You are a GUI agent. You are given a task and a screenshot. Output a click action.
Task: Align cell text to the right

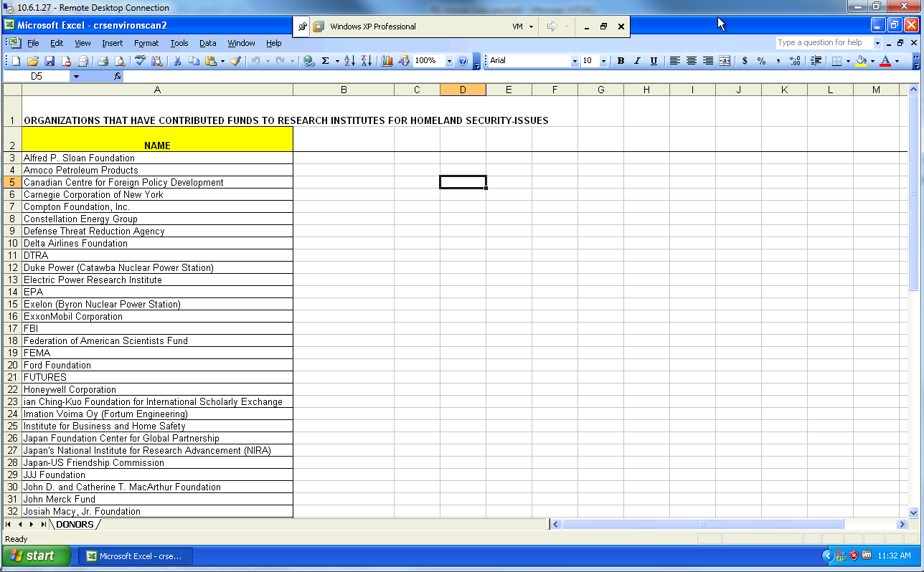[x=708, y=61]
